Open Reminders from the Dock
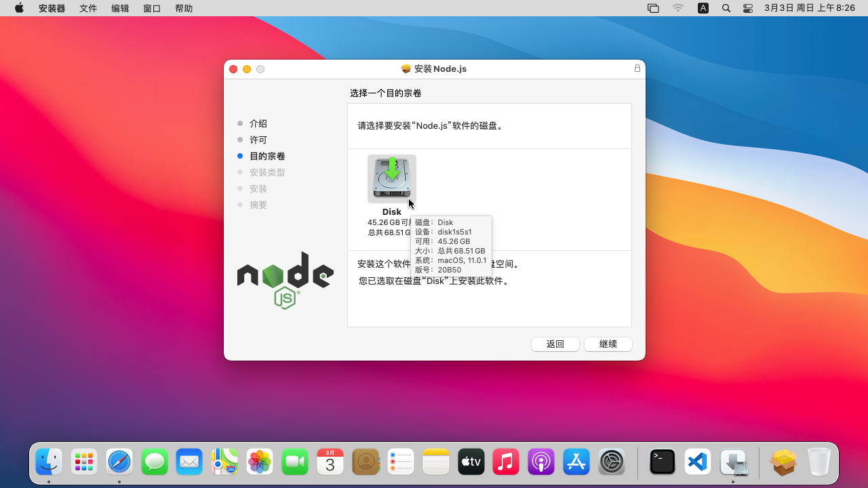Screen dimensions: 868x488 point(401,462)
